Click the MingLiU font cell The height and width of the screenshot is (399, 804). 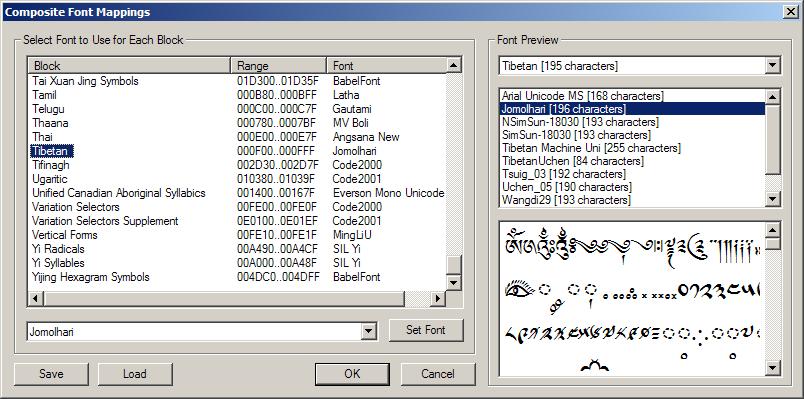351,235
